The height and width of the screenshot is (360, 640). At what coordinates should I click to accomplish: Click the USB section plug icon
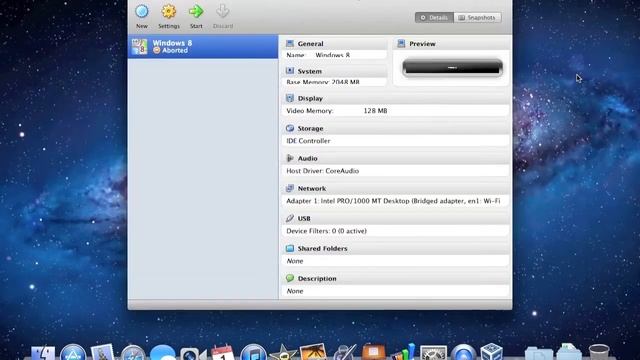pyautogui.click(x=290, y=218)
